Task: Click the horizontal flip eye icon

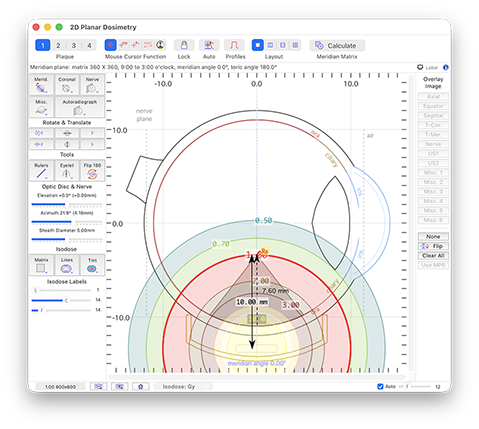Action: [x=67, y=133]
